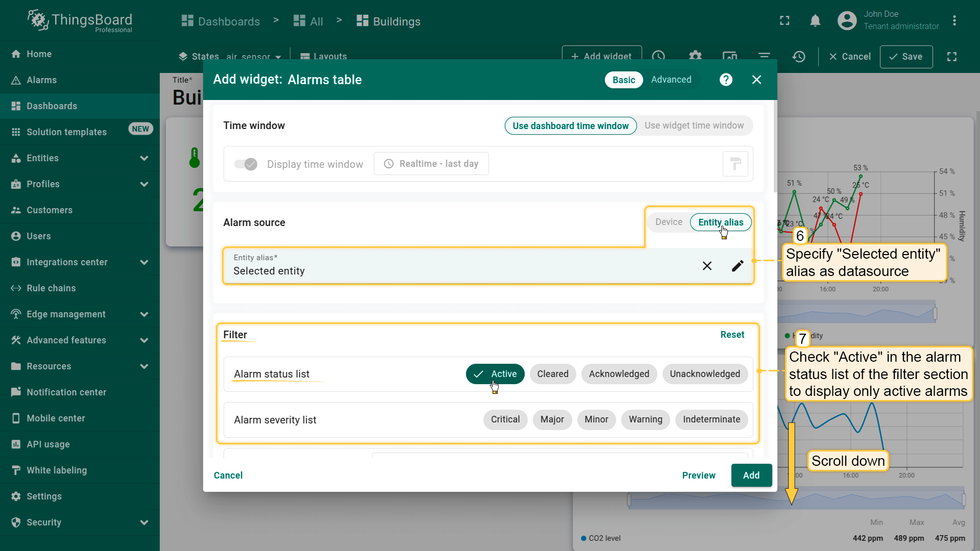The image size is (980, 551).
Task: Open the widget help question mark icon
Action: [x=726, y=80]
